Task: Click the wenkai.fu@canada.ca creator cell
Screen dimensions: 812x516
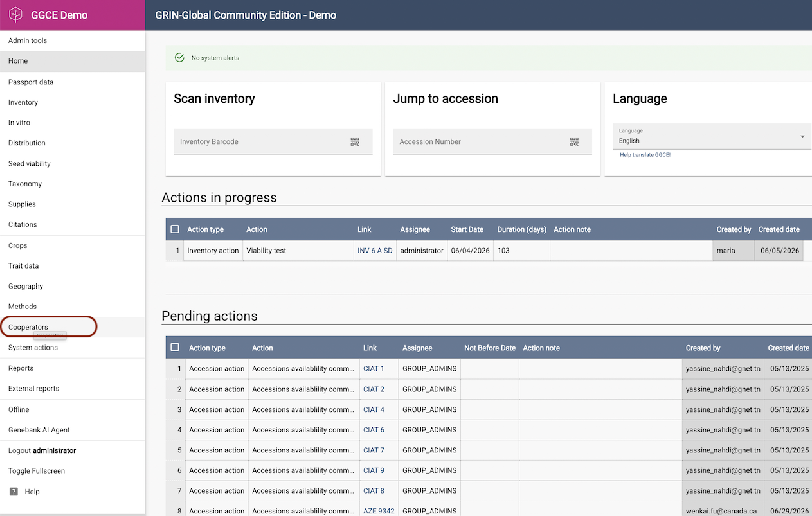Action: click(x=723, y=512)
